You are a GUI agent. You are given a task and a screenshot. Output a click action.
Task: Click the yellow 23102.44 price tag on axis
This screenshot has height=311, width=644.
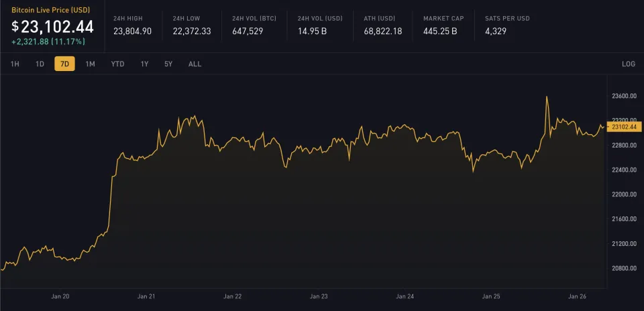point(623,126)
